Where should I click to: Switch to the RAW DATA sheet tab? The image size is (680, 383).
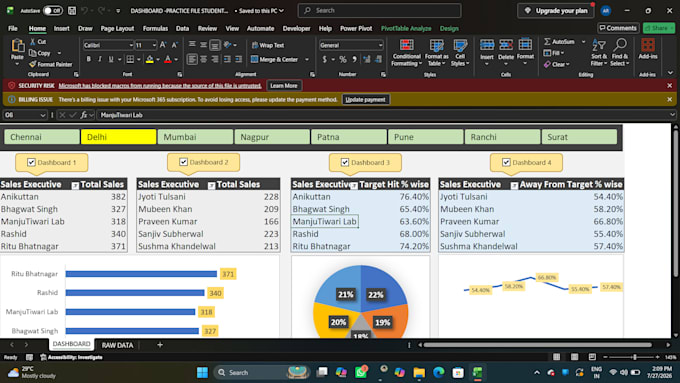[x=117, y=345]
